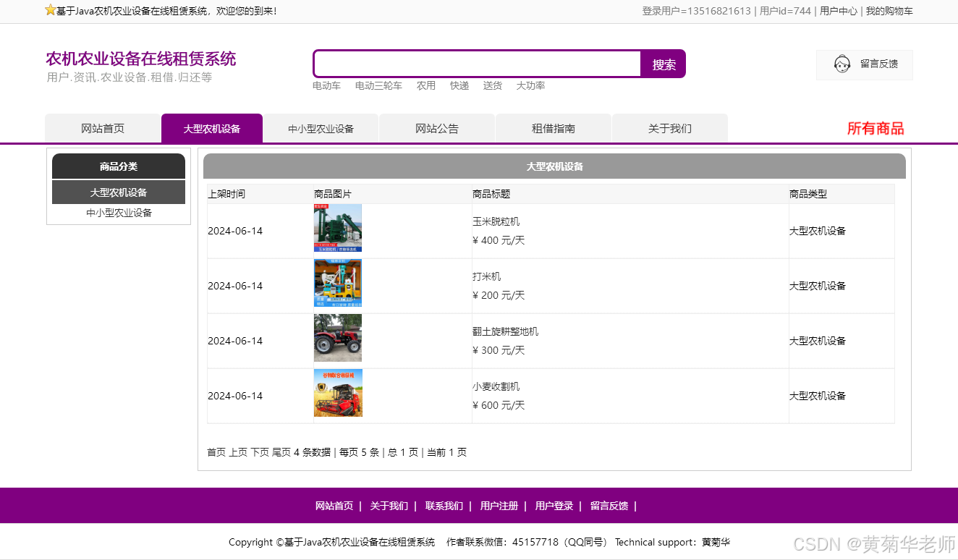Select the 网站首页 navigation tab
Image resolution: width=958 pixels, height=560 pixels.
pos(103,127)
